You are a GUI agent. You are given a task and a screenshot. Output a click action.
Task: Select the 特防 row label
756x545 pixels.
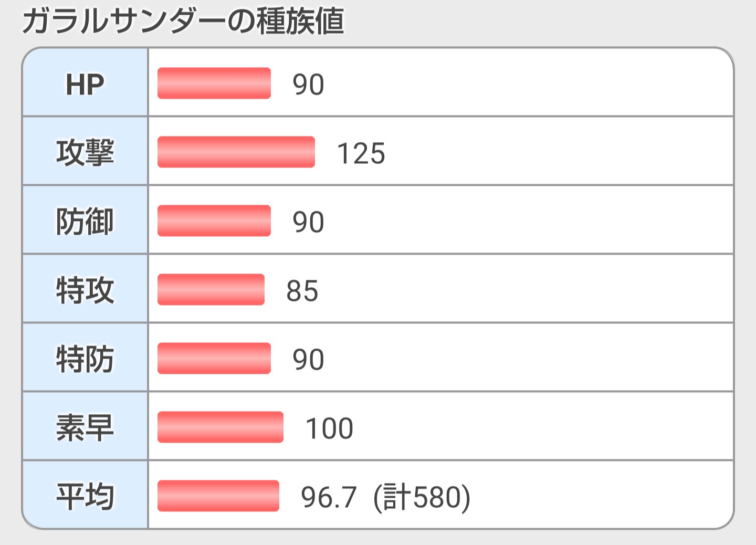(x=85, y=359)
